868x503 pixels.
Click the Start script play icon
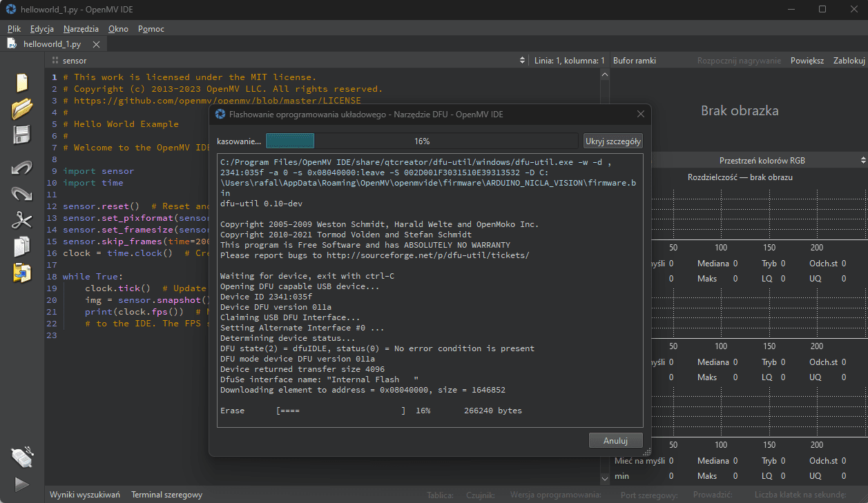pos(22,484)
